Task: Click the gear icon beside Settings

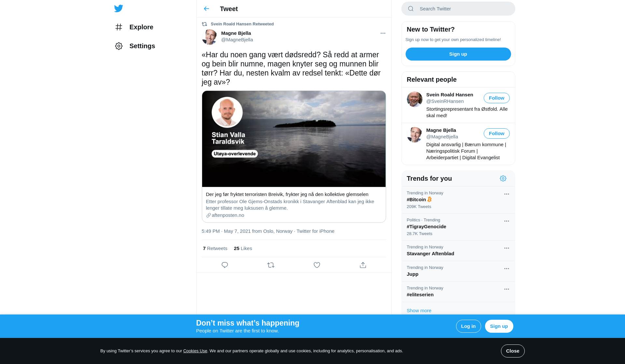Action: click(x=119, y=46)
